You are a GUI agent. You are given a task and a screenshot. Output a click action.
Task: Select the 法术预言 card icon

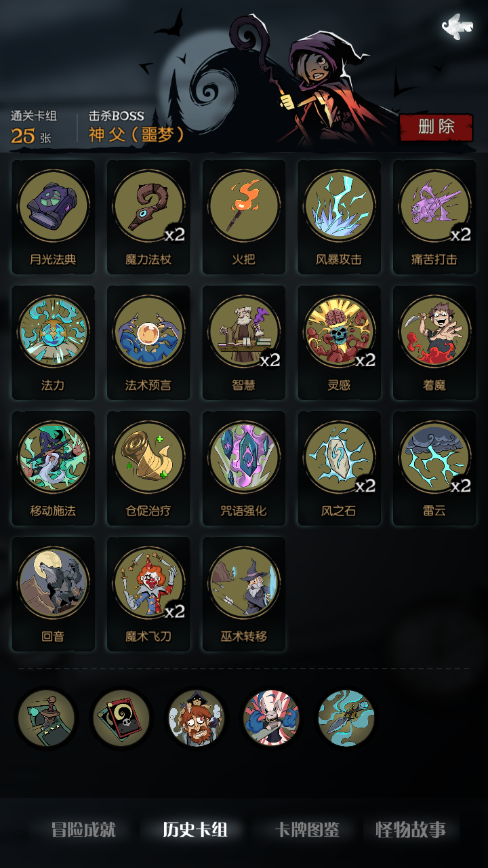[148, 332]
